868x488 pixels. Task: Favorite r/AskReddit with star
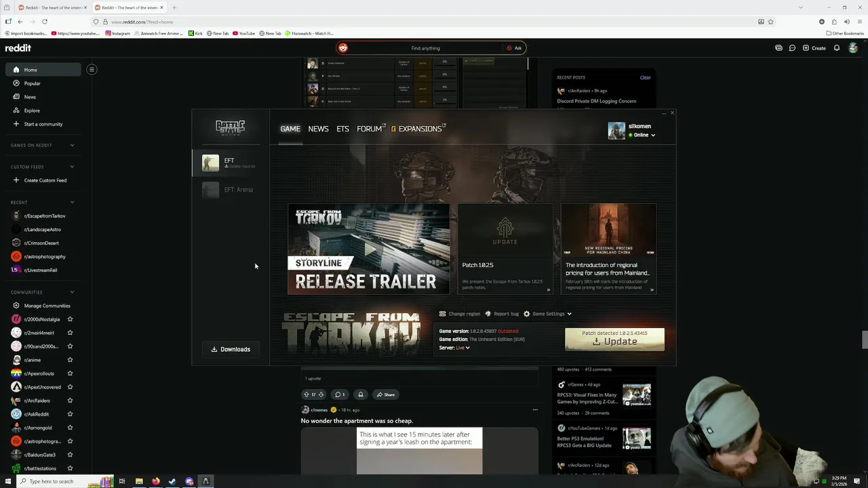tap(70, 414)
